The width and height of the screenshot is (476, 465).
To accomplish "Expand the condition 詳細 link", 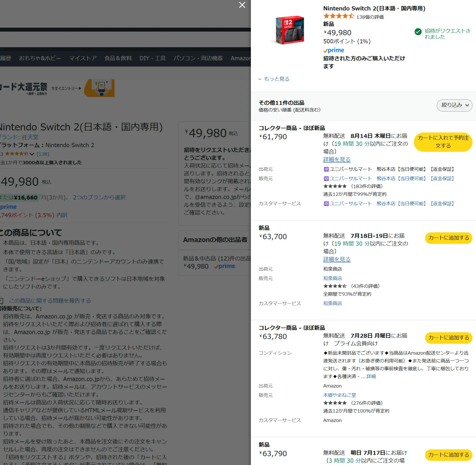I will [x=371, y=376].
